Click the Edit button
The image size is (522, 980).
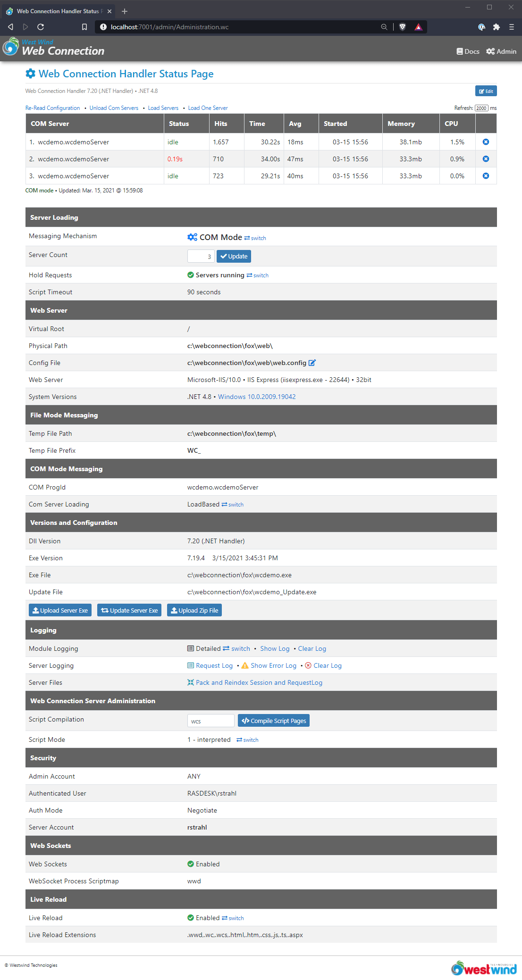486,91
